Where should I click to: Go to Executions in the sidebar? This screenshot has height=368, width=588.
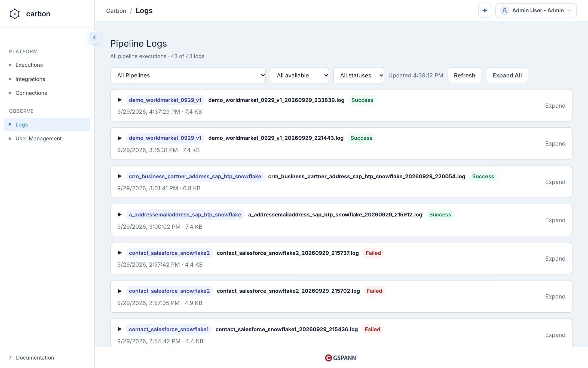pyautogui.click(x=29, y=65)
